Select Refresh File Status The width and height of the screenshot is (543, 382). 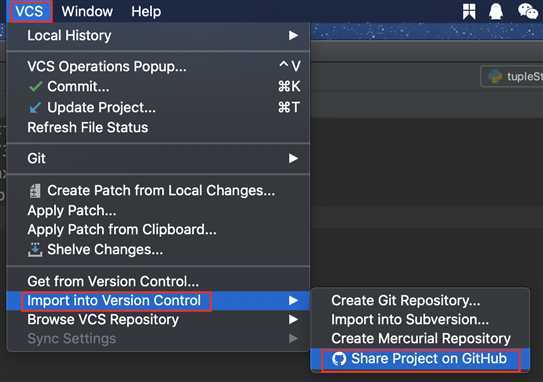tap(88, 127)
